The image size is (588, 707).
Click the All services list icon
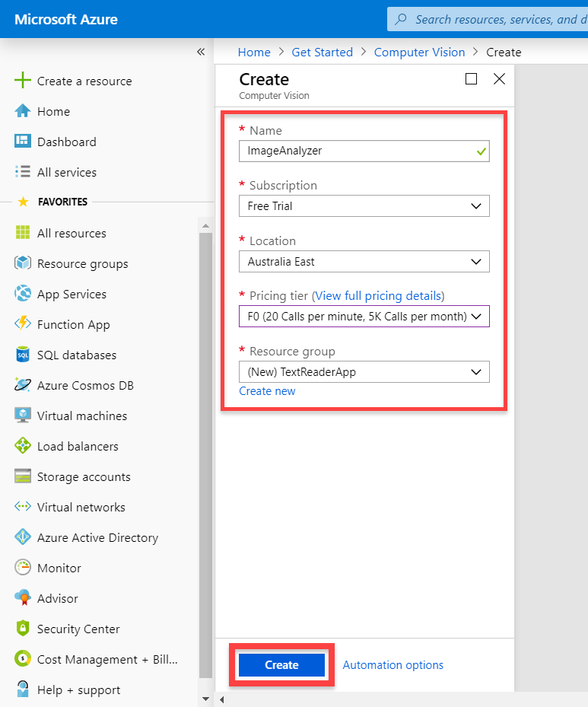(x=23, y=172)
